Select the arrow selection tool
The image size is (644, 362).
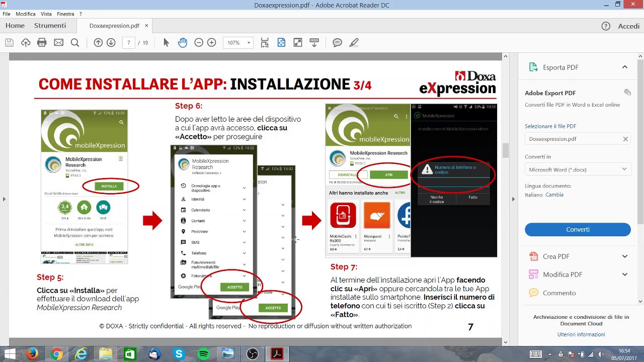(166, 43)
